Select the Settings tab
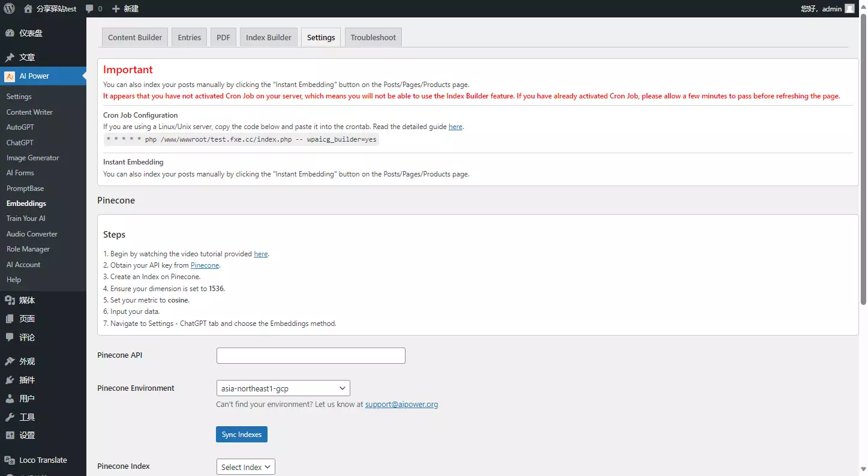Image resolution: width=868 pixels, height=476 pixels. pos(321,37)
